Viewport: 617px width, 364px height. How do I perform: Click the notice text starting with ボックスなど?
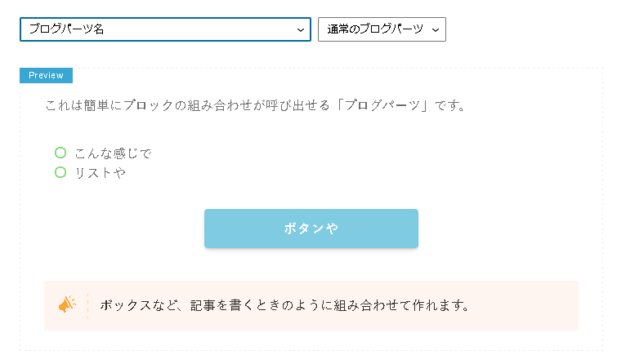284,305
